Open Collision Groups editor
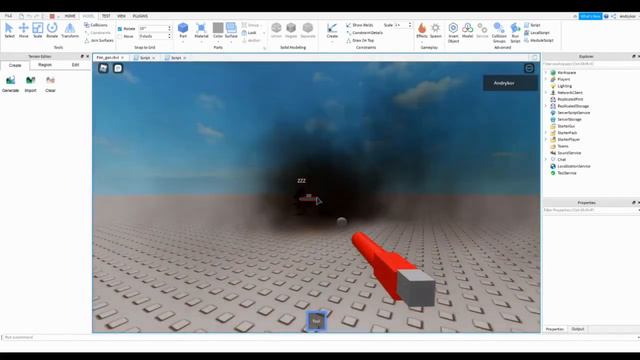This screenshot has height=360, width=640. [x=499, y=33]
